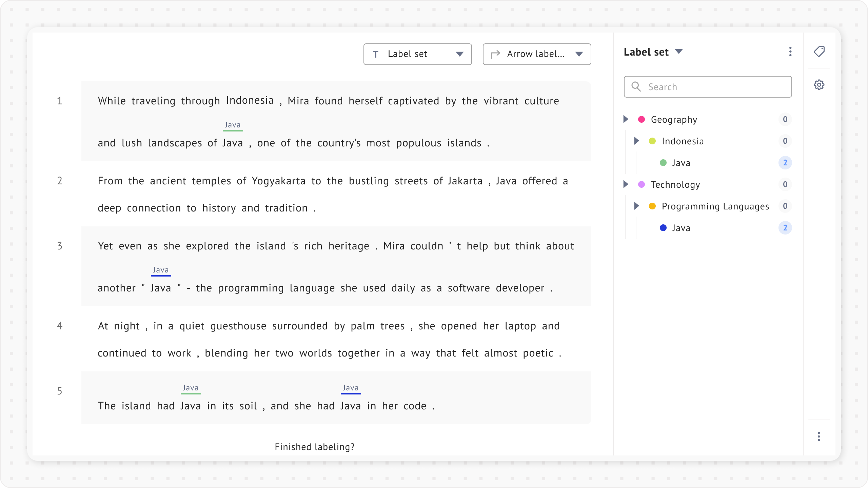Click the pink Geography color dot

642,119
